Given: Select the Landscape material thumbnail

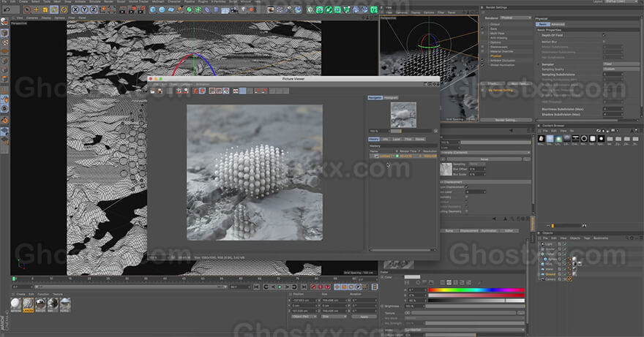Looking at the screenshot, I should [29, 305].
